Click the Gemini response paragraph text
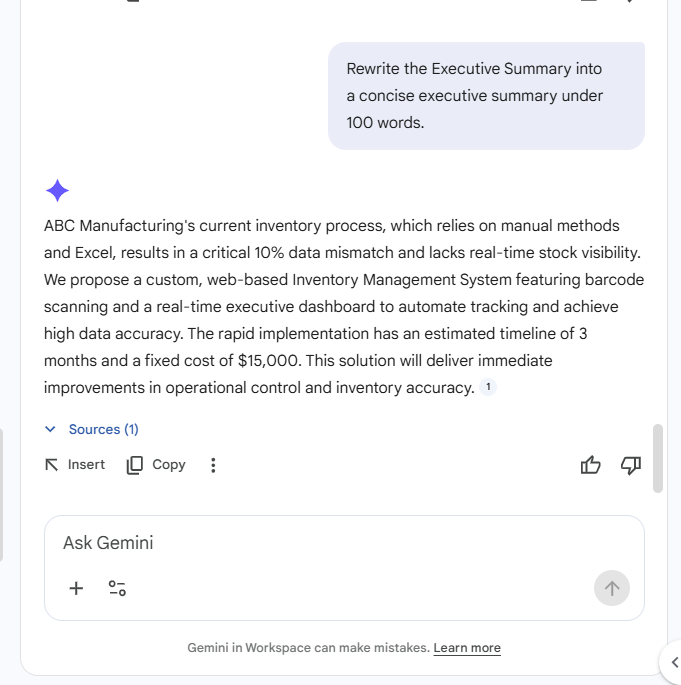 (x=340, y=306)
